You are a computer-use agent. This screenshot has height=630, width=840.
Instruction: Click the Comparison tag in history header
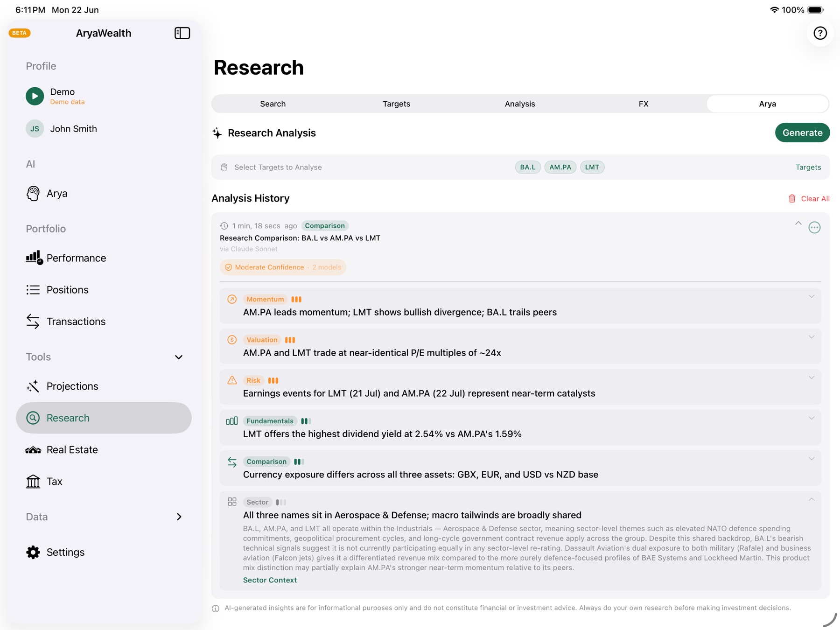325,225
